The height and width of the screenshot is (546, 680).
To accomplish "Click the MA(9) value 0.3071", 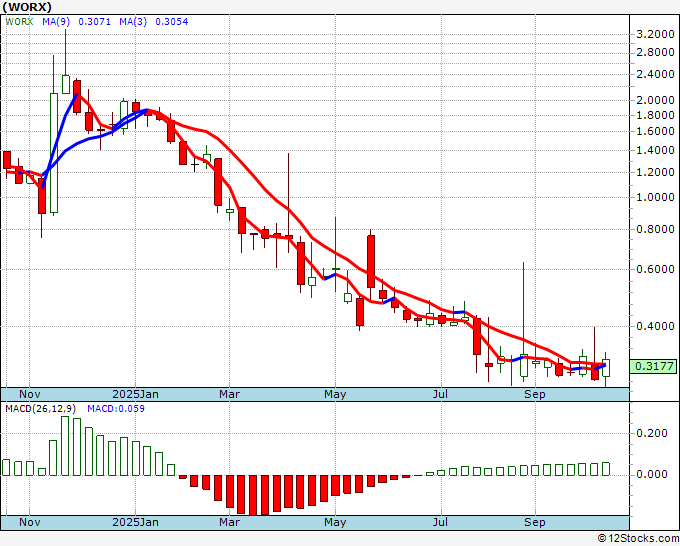I will click(95, 22).
